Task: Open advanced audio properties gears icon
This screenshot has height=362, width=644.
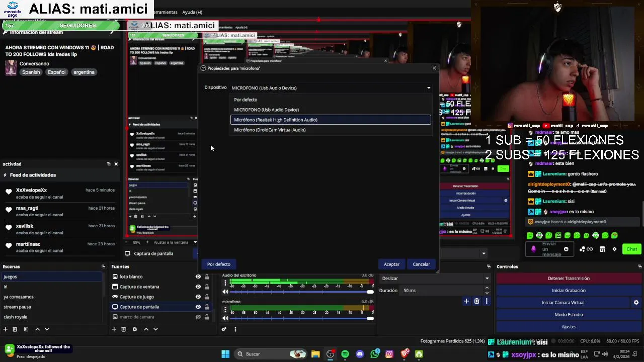Action: (x=224, y=329)
